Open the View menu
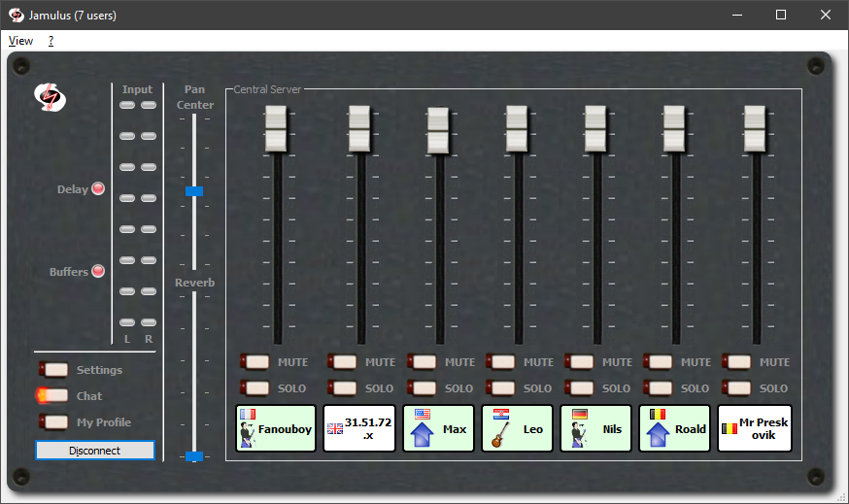The width and height of the screenshot is (849, 504). point(20,41)
